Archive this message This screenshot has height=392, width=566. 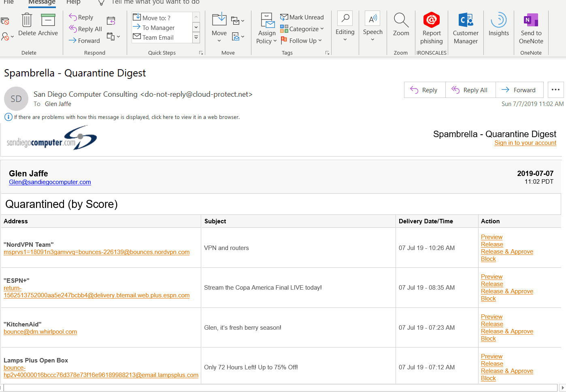tap(48, 26)
